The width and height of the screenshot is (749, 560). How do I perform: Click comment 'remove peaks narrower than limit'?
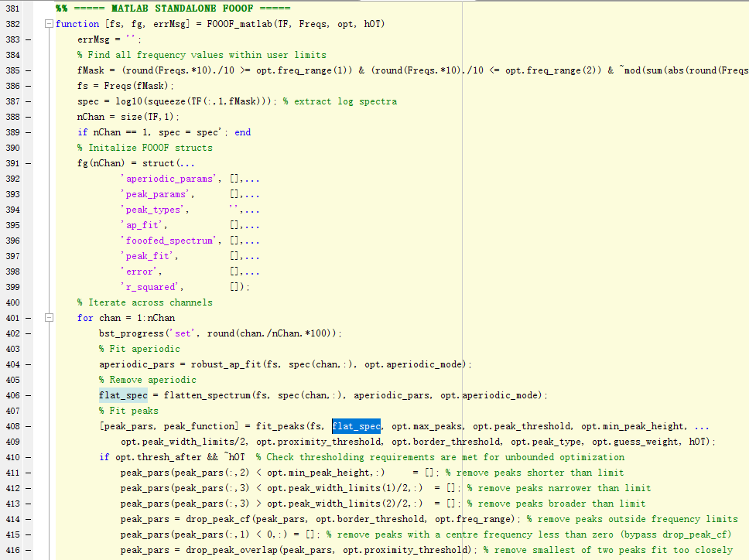click(564, 488)
